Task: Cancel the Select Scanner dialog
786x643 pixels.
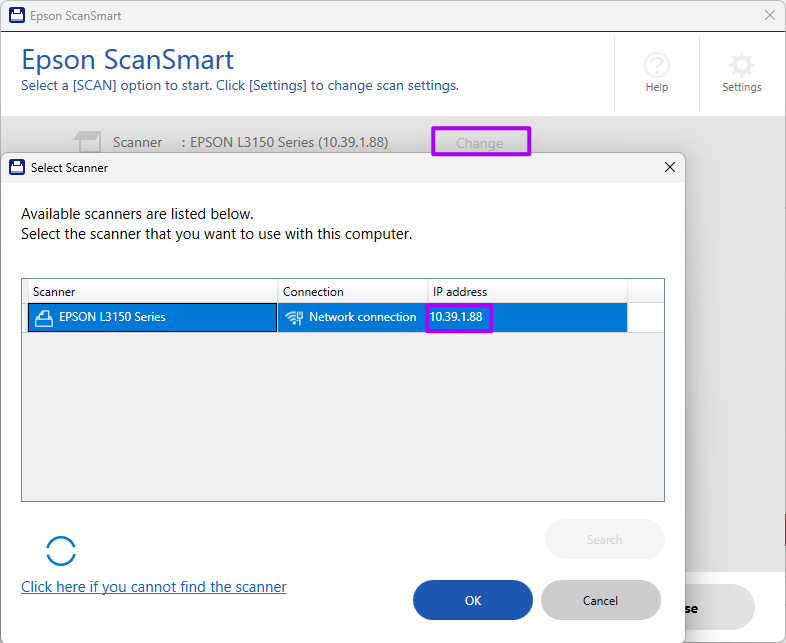Action: (601, 600)
